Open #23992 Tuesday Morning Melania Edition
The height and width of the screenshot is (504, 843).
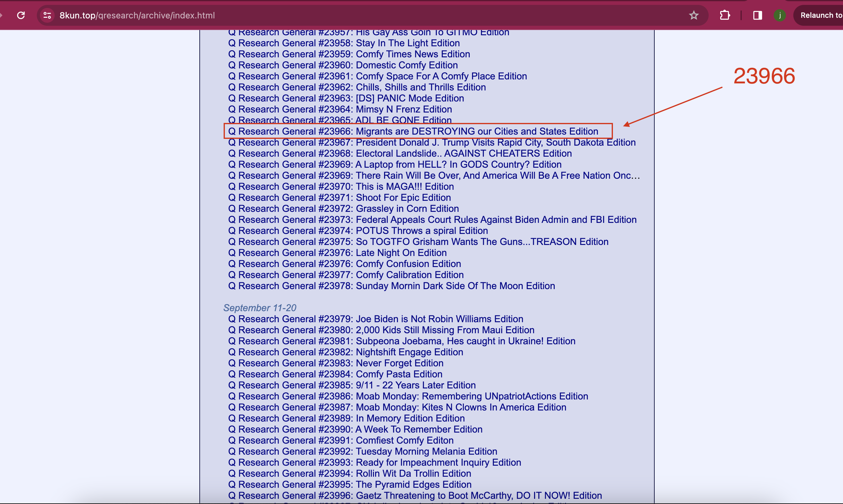363,451
